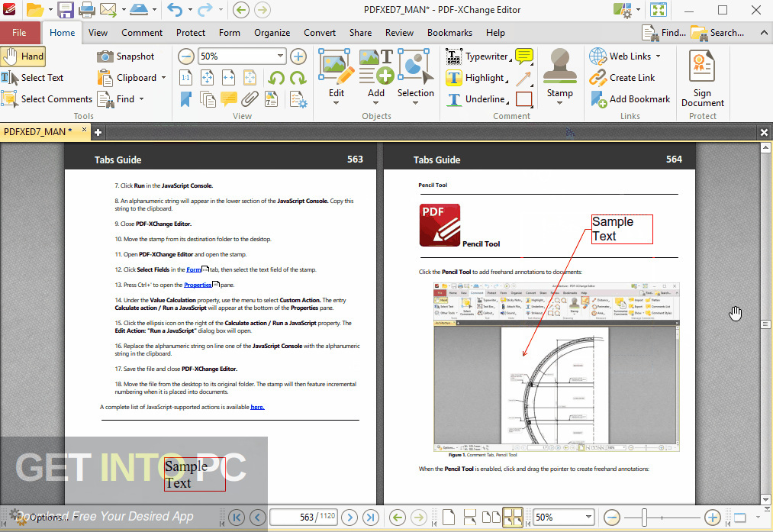
Task: Select the red Rectangle annotation tool
Action: click(524, 99)
